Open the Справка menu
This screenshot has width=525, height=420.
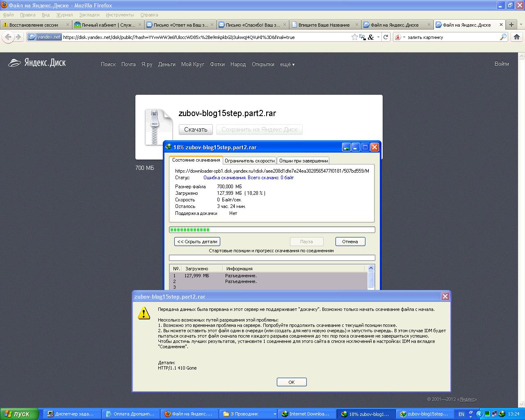[x=149, y=15]
